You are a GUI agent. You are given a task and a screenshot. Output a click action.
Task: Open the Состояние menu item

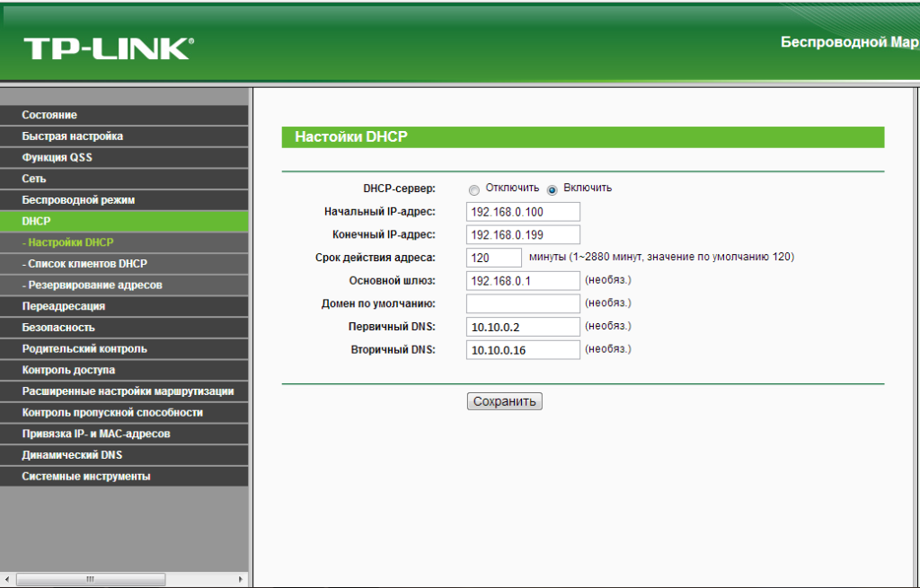pyautogui.click(x=49, y=115)
